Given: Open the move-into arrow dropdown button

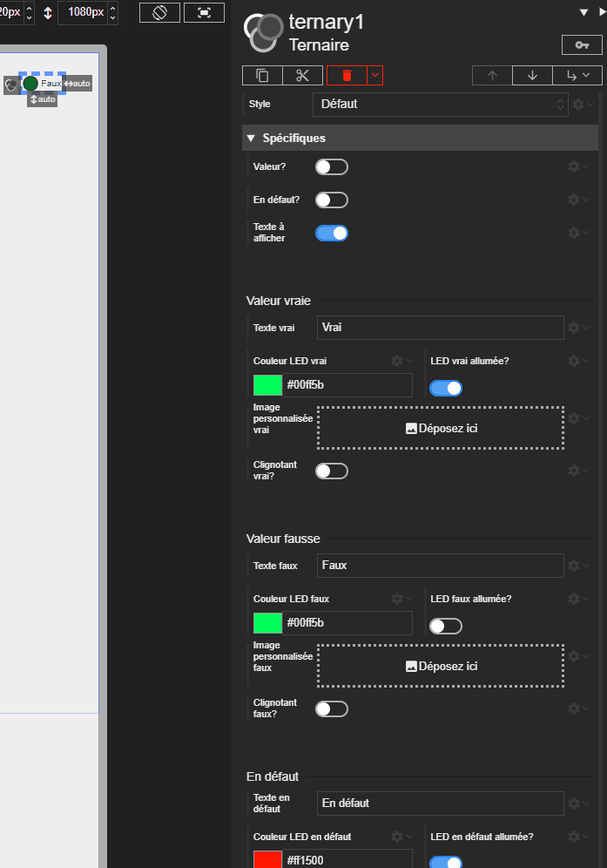Looking at the screenshot, I should [x=577, y=75].
